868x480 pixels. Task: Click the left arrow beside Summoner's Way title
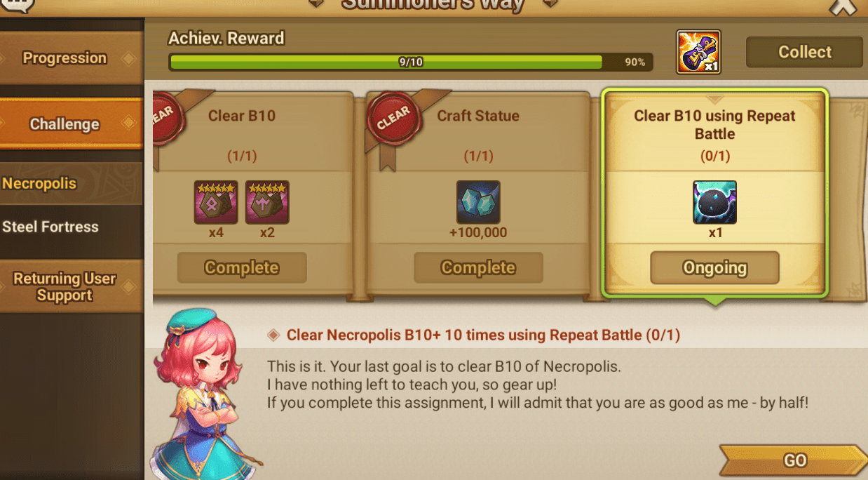pyautogui.click(x=316, y=4)
